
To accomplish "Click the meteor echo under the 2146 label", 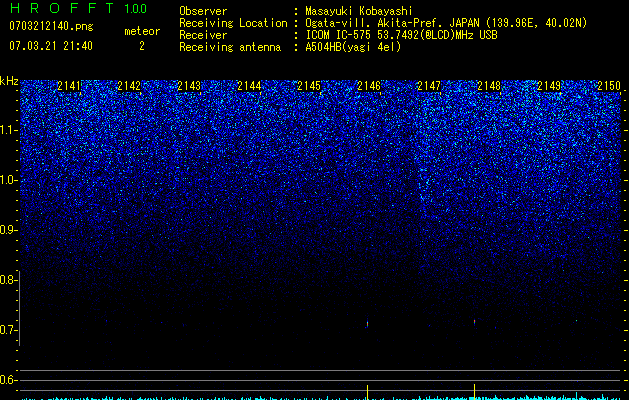I will (x=367, y=324).
